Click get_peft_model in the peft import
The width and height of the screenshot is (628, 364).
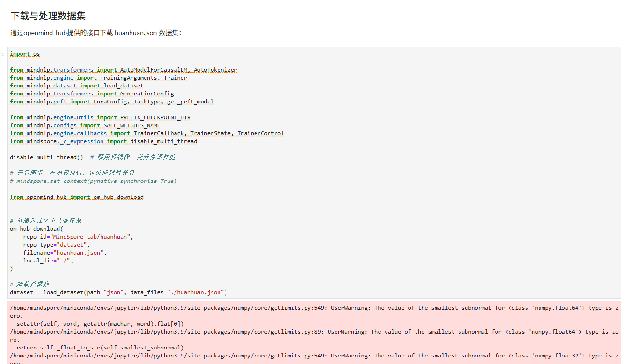[190, 102]
